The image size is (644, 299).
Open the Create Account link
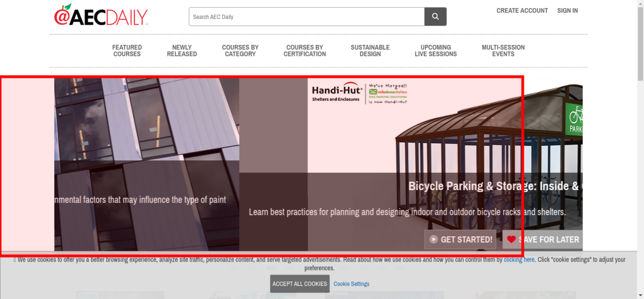[522, 11]
